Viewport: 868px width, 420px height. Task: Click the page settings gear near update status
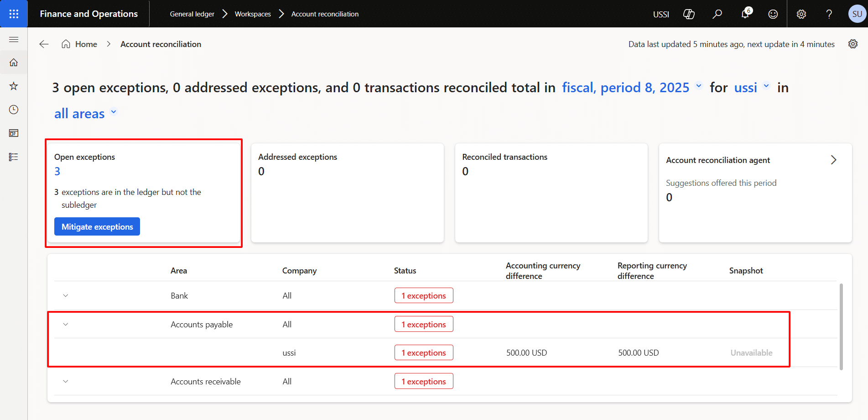point(852,44)
